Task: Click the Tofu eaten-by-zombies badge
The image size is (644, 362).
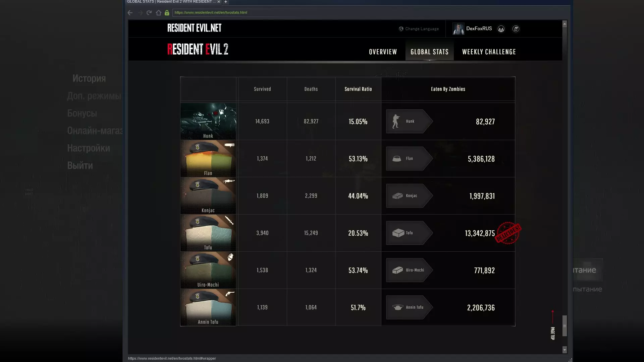Action: pyautogui.click(x=409, y=233)
